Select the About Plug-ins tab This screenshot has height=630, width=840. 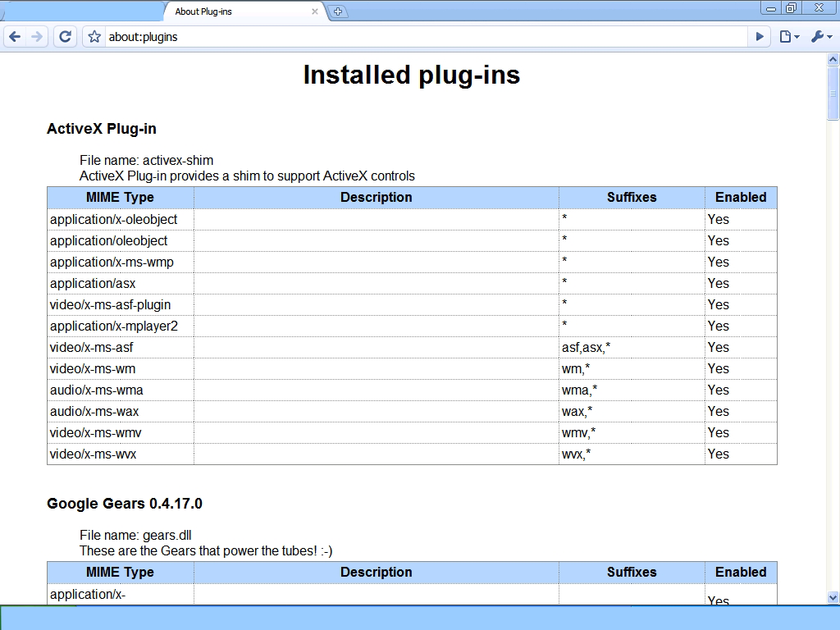pyautogui.click(x=244, y=11)
